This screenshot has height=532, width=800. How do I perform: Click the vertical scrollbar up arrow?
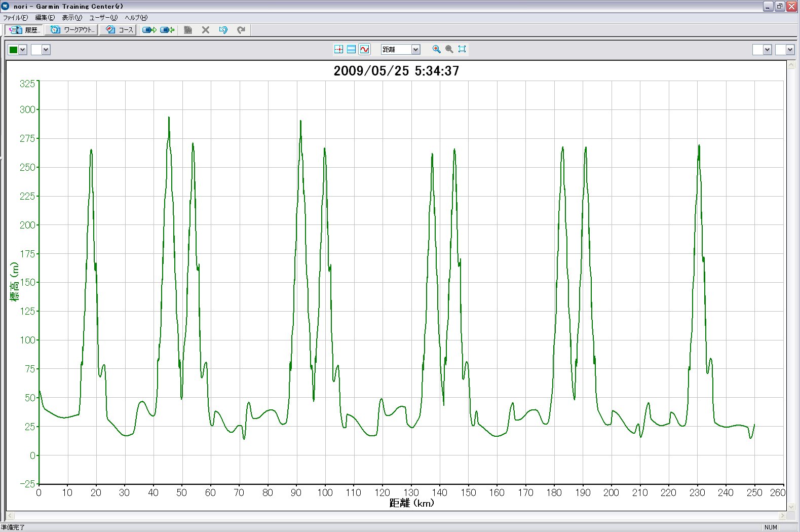click(791, 65)
